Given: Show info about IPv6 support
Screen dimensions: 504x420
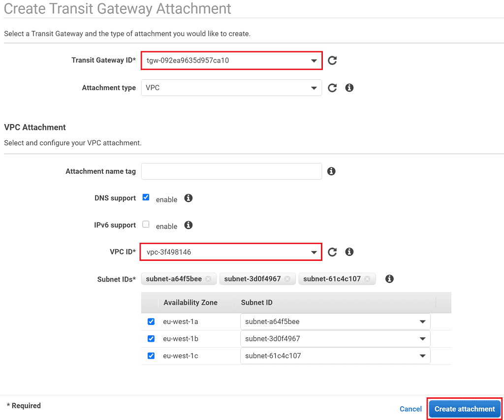Looking at the screenshot, I should (x=188, y=225).
